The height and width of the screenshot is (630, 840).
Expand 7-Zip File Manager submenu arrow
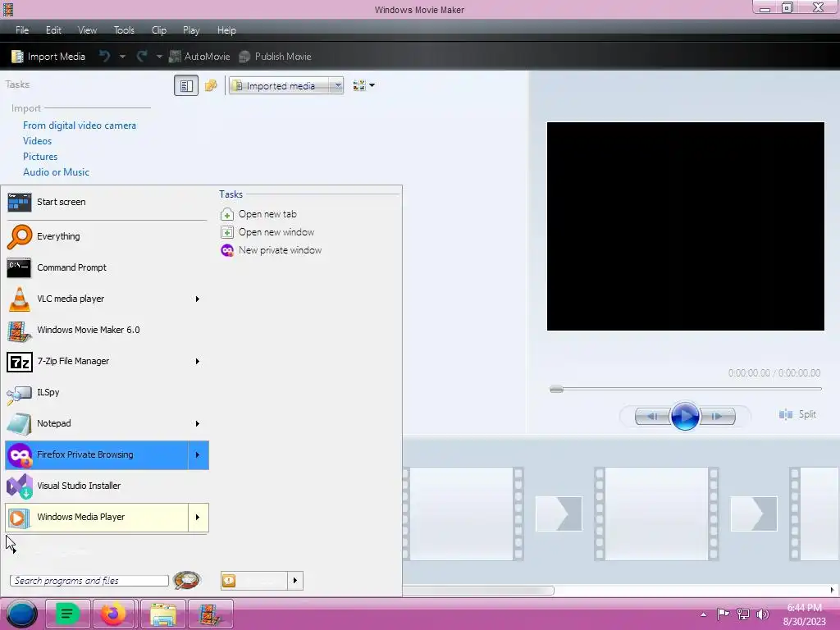pyautogui.click(x=198, y=362)
